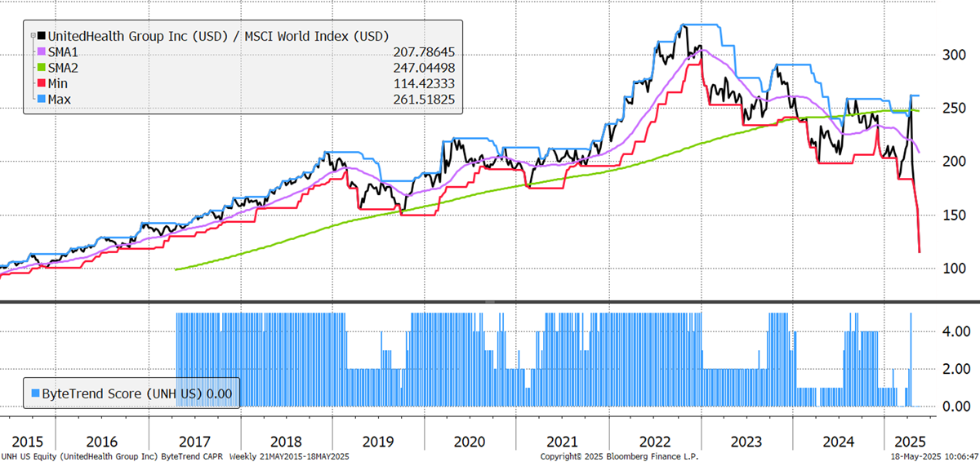The height and width of the screenshot is (462, 980).
Task: Click the 2016 year label on timeline
Action: pos(102,441)
